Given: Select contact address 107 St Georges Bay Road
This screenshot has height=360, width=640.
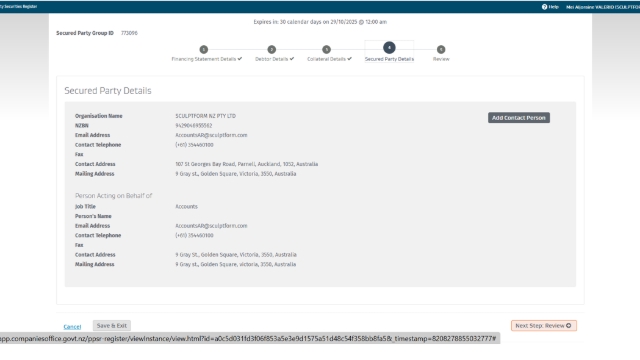Looking at the screenshot, I should (x=247, y=164).
